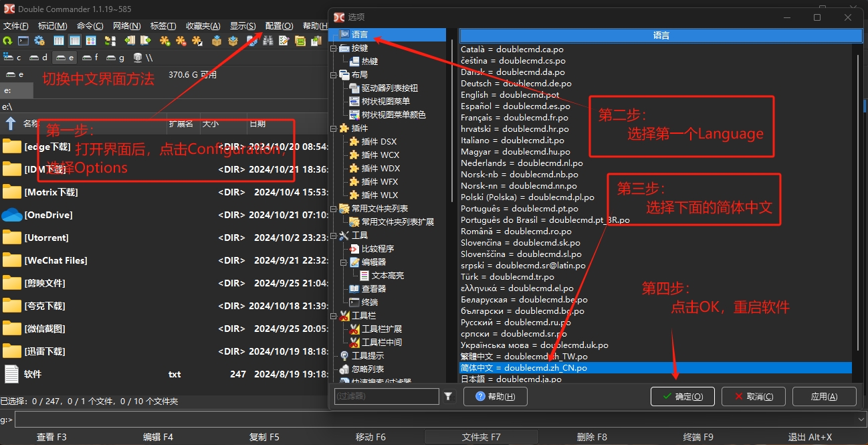Select drive g button

(x=115, y=58)
